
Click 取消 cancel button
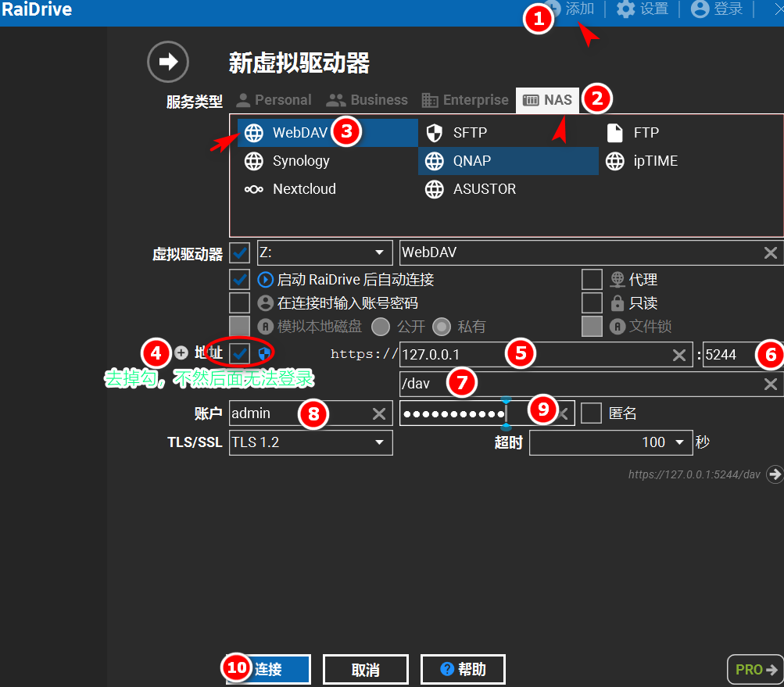[366, 669]
